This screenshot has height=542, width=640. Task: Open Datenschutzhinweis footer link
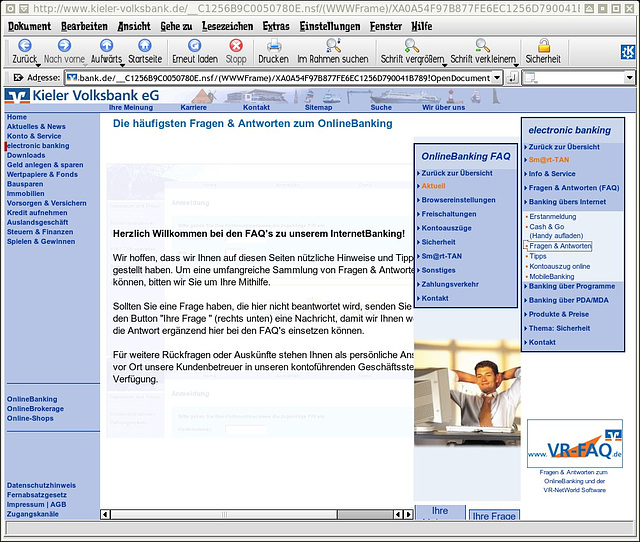coord(41,485)
